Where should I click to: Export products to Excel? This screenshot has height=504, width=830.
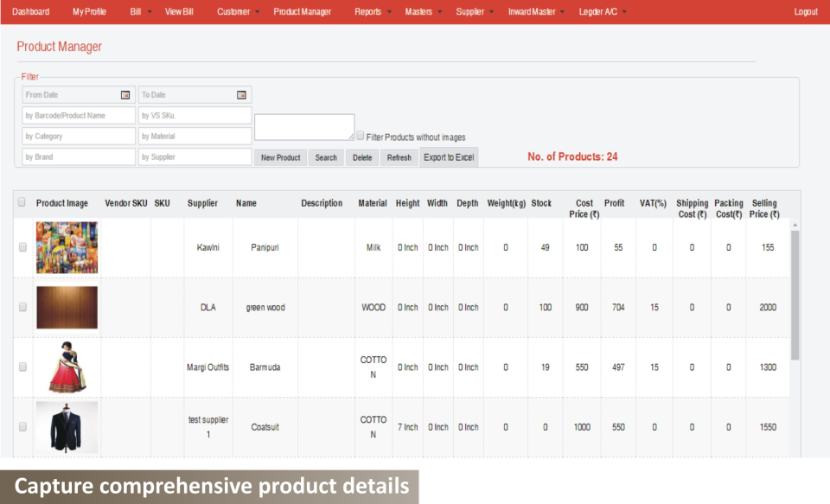click(x=450, y=157)
